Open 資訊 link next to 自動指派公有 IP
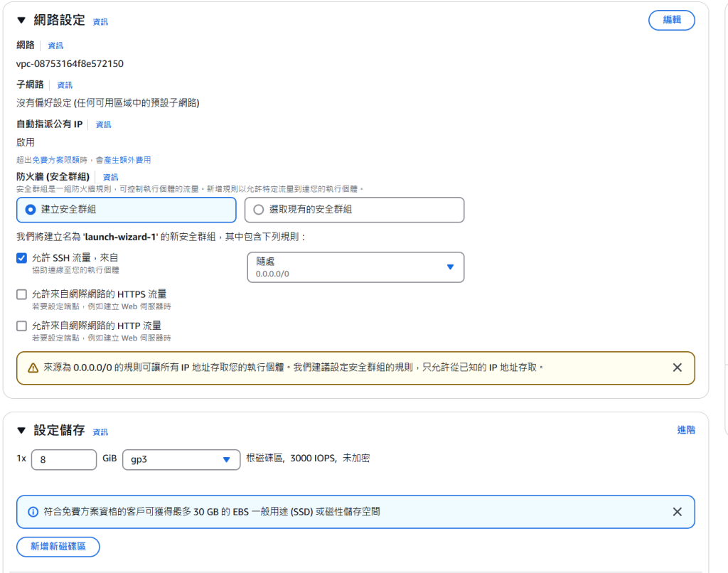The width and height of the screenshot is (728, 573). pyautogui.click(x=104, y=124)
